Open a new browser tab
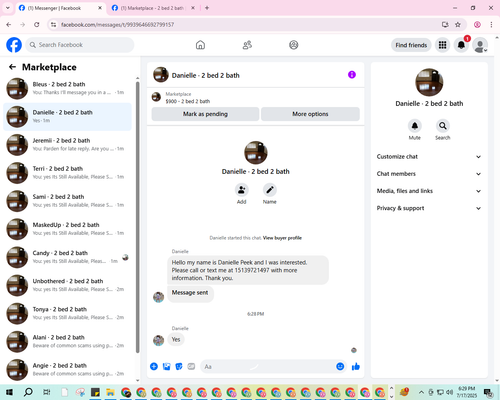Image resolution: width=500 pixels, height=400 pixels. tap(207, 8)
